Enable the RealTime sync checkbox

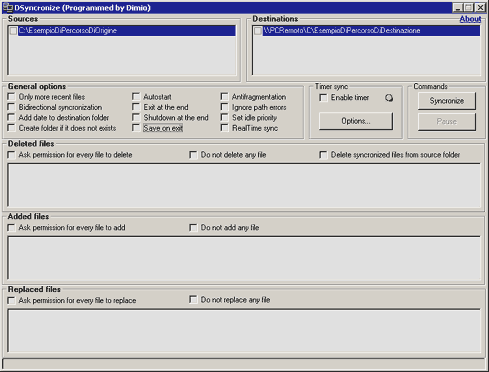point(225,128)
